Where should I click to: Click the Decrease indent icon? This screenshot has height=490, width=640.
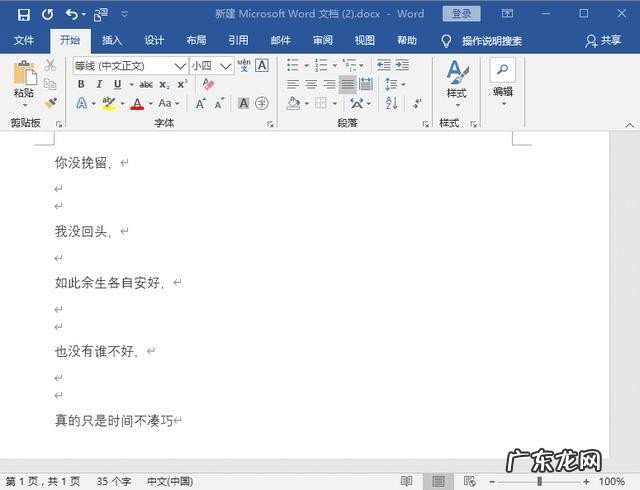click(x=383, y=65)
